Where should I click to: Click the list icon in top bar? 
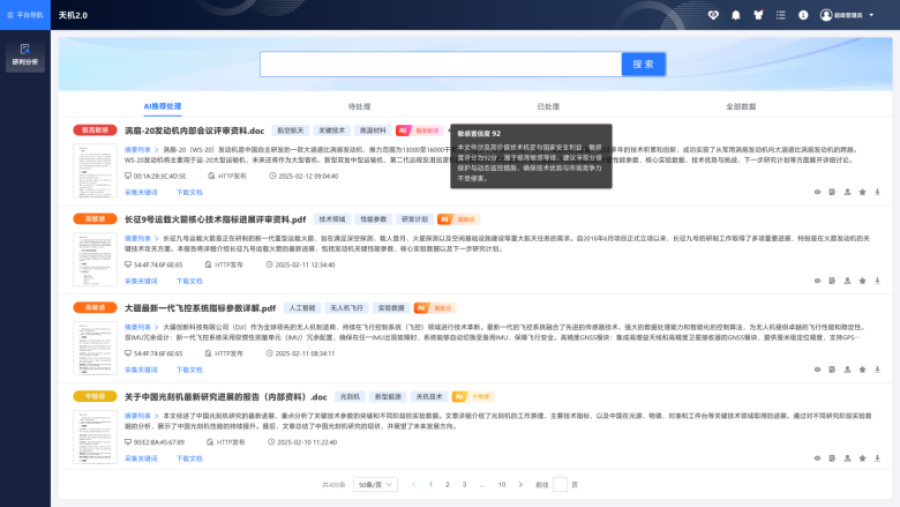pyautogui.click(x=781, y=15)
